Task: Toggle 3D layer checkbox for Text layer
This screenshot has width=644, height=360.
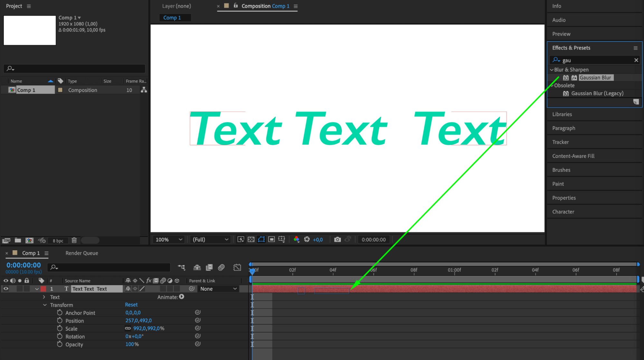Action: tap(177, 289)
